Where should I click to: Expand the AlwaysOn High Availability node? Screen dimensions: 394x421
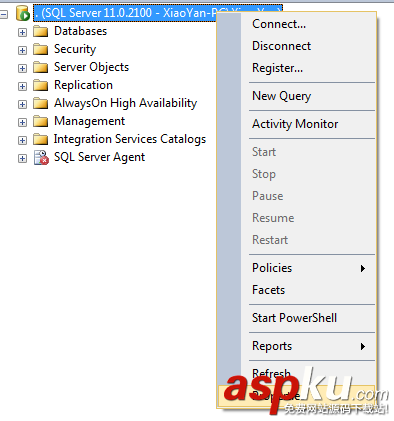(22, 104)
